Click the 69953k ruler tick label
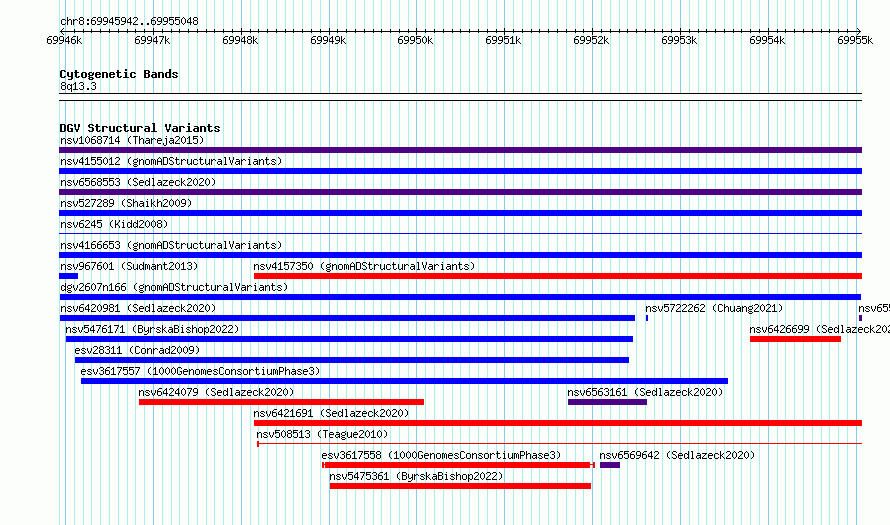The width and height of the screenshot is (890, 525). pos(679,40)
